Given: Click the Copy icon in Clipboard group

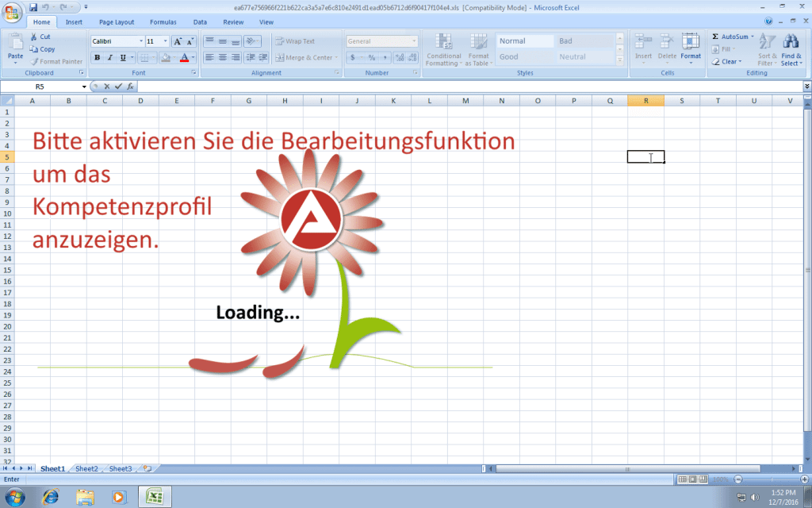Looking at the screenshot, I should pos(33,49).
